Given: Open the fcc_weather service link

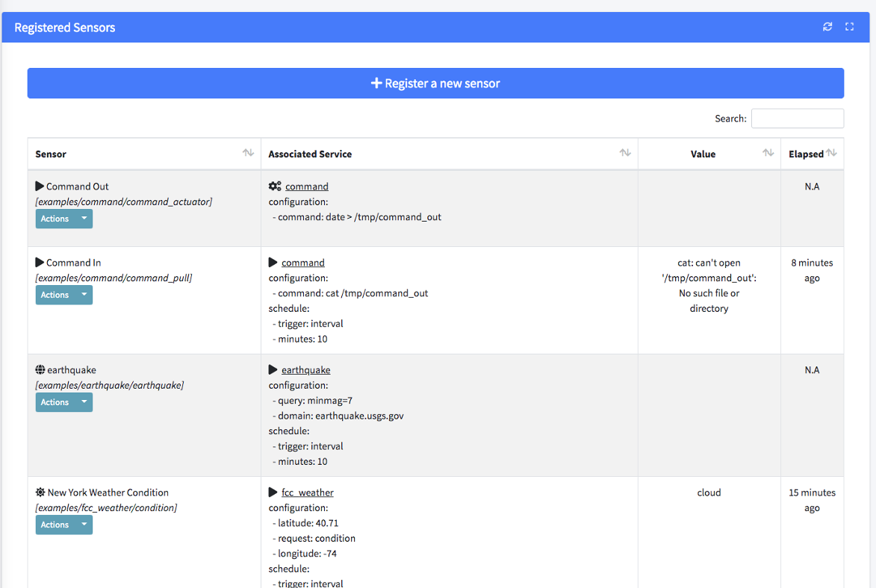Looking at the screenshot, I should pos(307,492).
